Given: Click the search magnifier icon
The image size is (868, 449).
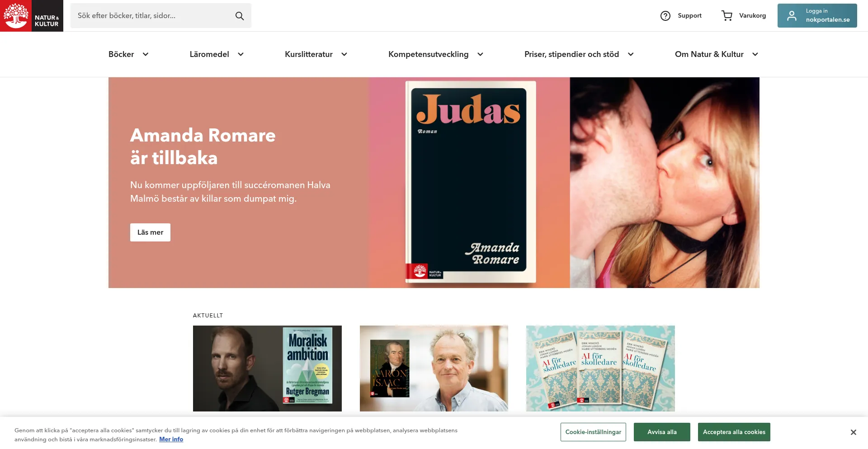Looking at the screenshot, I should coord(240,16).
